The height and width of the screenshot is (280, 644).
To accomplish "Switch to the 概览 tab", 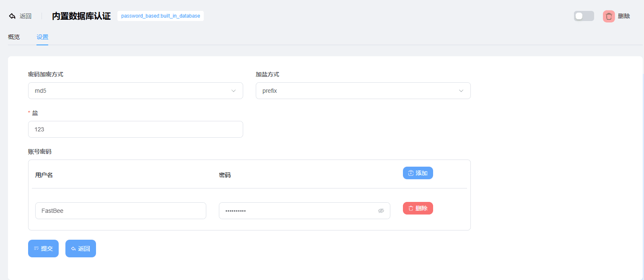I will (14, 37).
